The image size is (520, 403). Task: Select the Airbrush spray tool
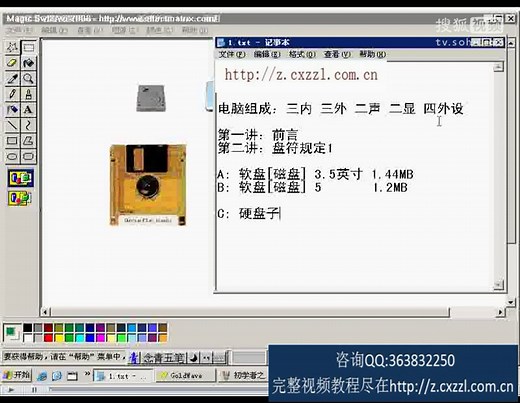[12, 109]
